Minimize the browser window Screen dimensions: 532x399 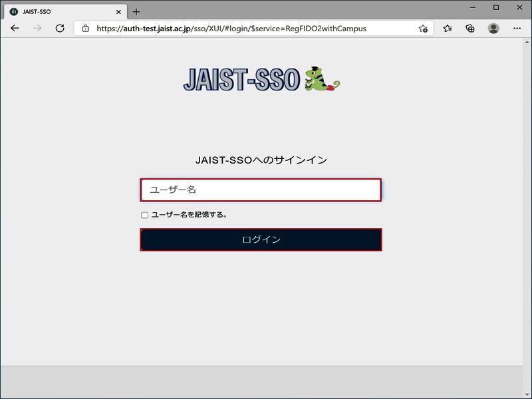[473, 7]
